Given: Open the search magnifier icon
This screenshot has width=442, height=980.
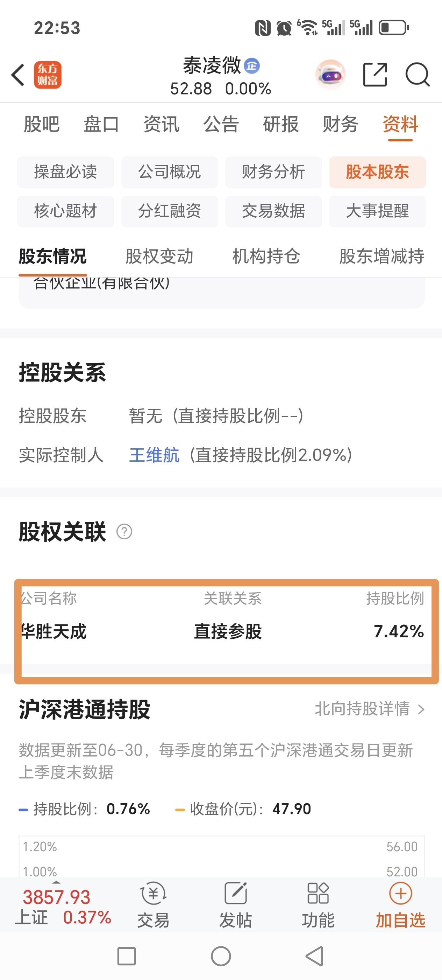Looking at the screenshot, I should click(417, 75).
